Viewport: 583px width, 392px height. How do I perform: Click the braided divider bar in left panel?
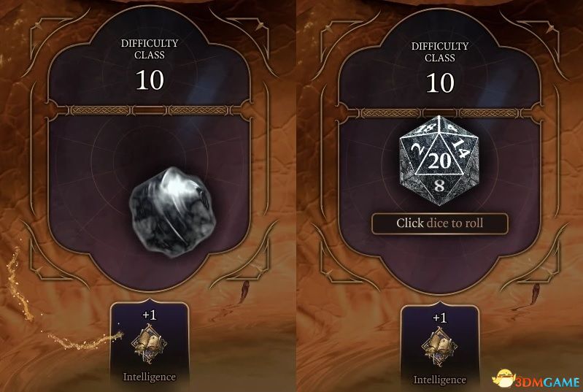click(x=150, y=110)
